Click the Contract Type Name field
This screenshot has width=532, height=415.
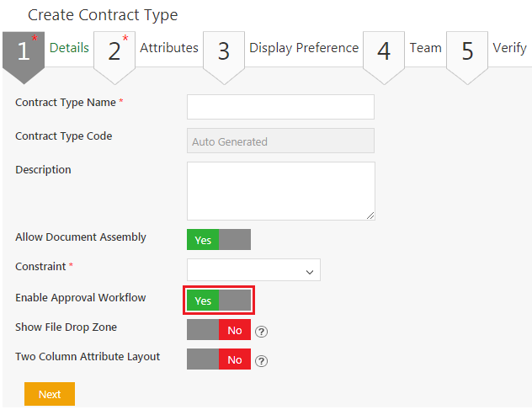tap(280, 107)
